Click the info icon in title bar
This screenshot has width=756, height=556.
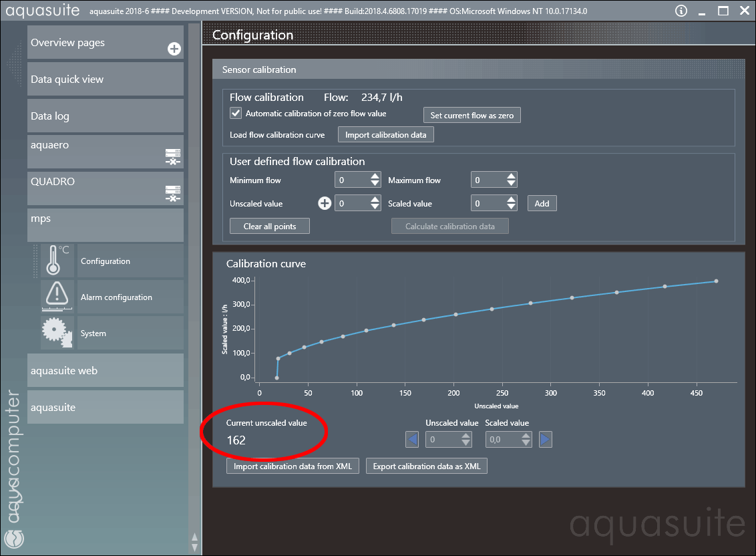point(681,11)
